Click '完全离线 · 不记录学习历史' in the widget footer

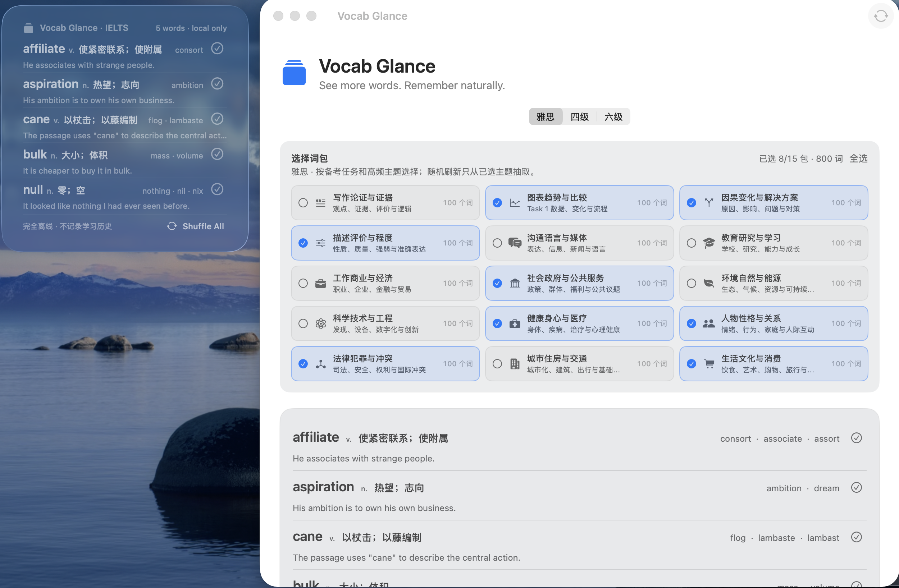point(67,226)
